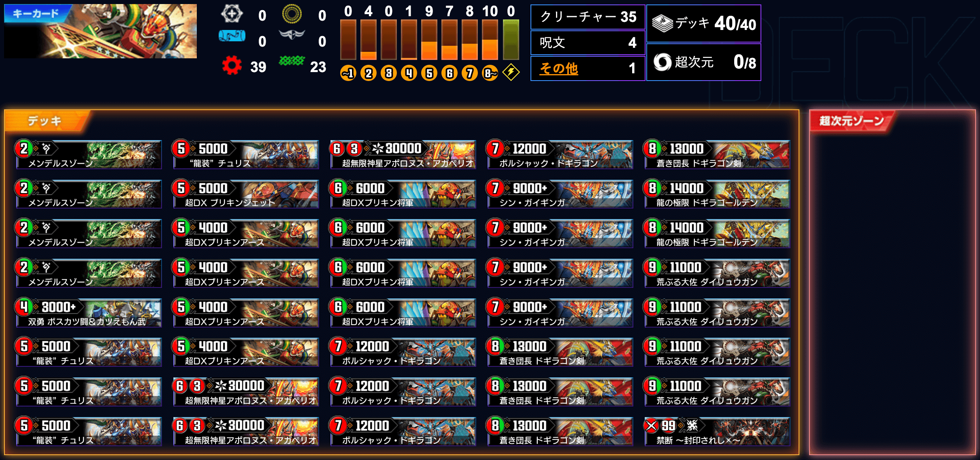Click the lightning bolt diamond cost icon
The height and width of the screenshot is (460, 980).
pos(511,72)
